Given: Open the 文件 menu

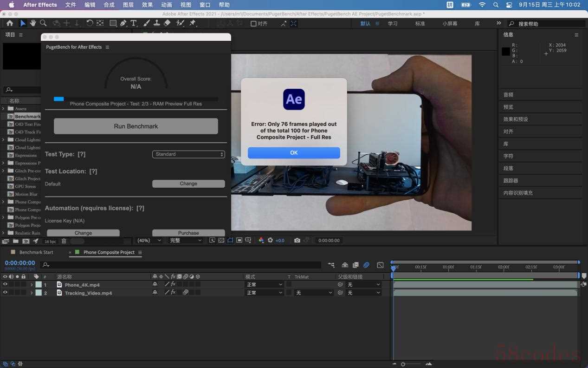Looking at the screenshot, I should [x=71, y=5].
